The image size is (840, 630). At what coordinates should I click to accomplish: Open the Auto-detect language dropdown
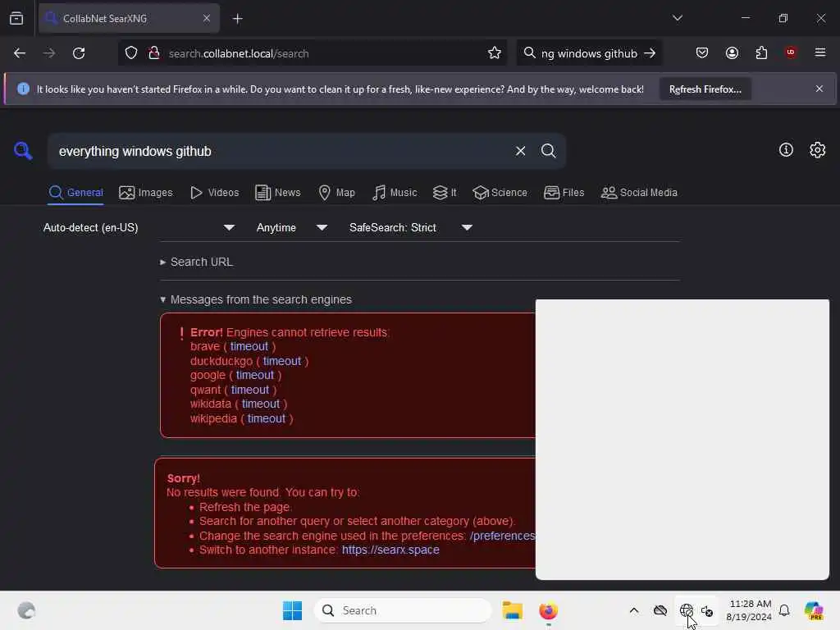139,228
